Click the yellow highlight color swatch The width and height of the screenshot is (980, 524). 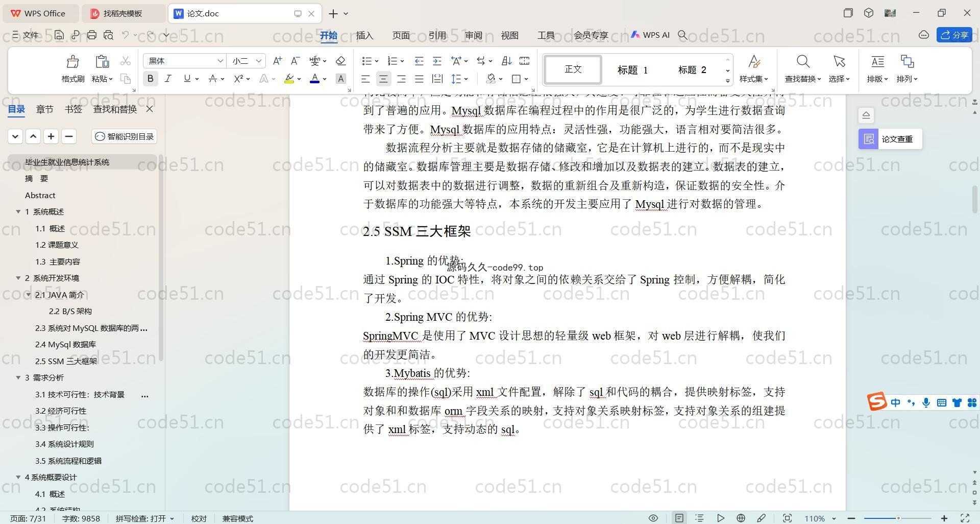tap(289, 79)
